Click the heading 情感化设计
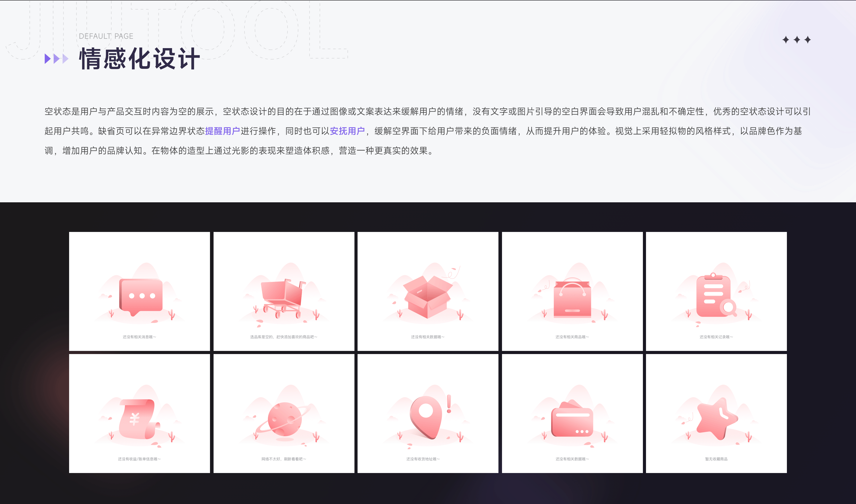The width and height of the screenshot is (856, 504). 139,58
